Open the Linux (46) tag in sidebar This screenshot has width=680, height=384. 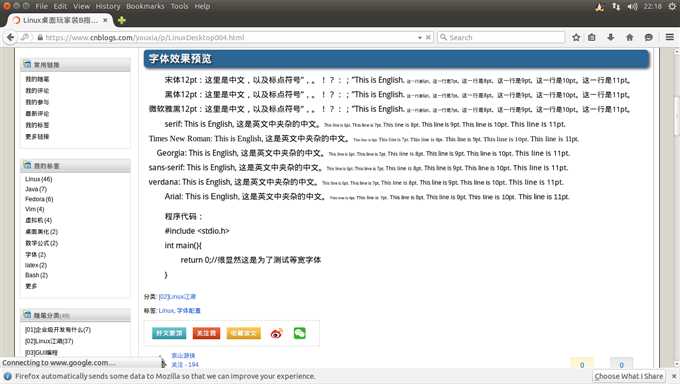click(x=39, y=179)
